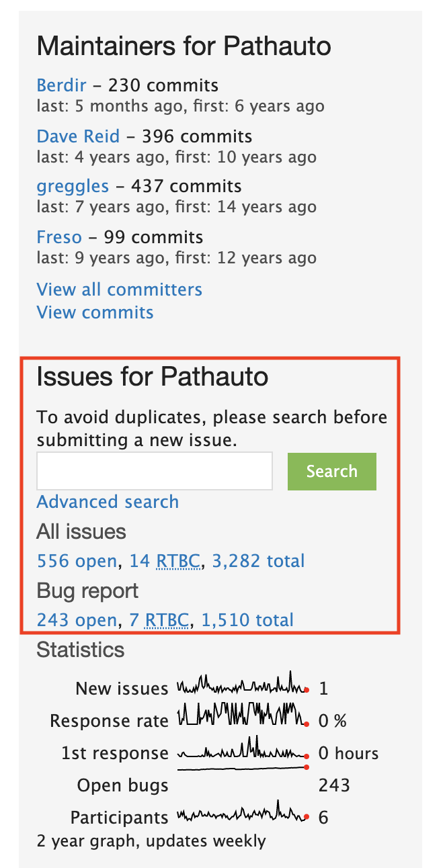The height and width of the screenshot is (868, 445).
Task: Click Freso's 'last: 9 years ago' text
Action: coord(101,257)
